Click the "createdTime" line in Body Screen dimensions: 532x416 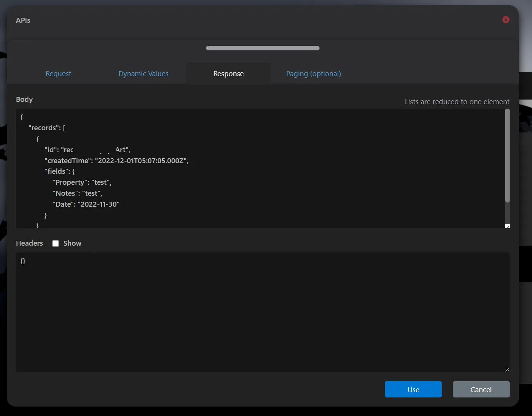point(116,160)
